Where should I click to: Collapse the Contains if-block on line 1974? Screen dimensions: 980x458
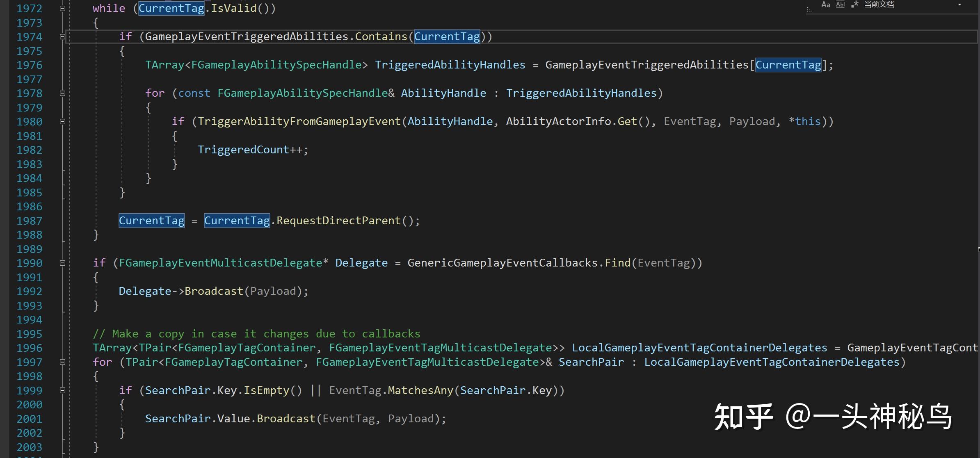point(62,36)
